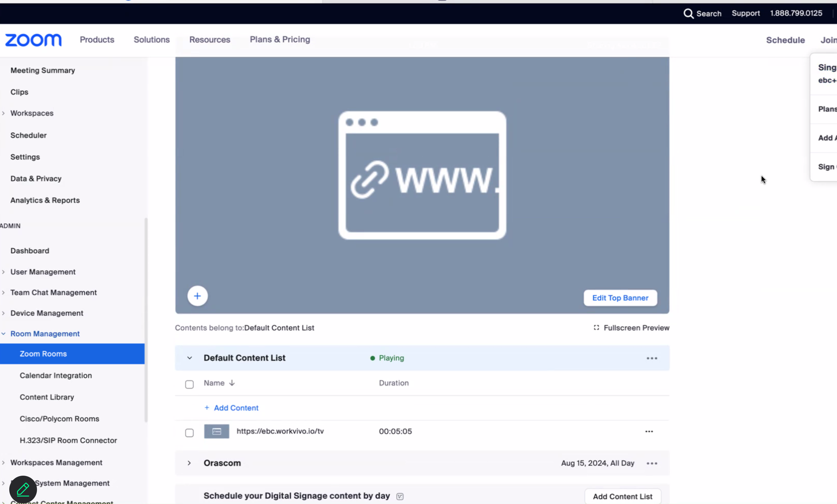Open the Solutions menu
This screenshot has height=504, width=837.
click(151, 40)
